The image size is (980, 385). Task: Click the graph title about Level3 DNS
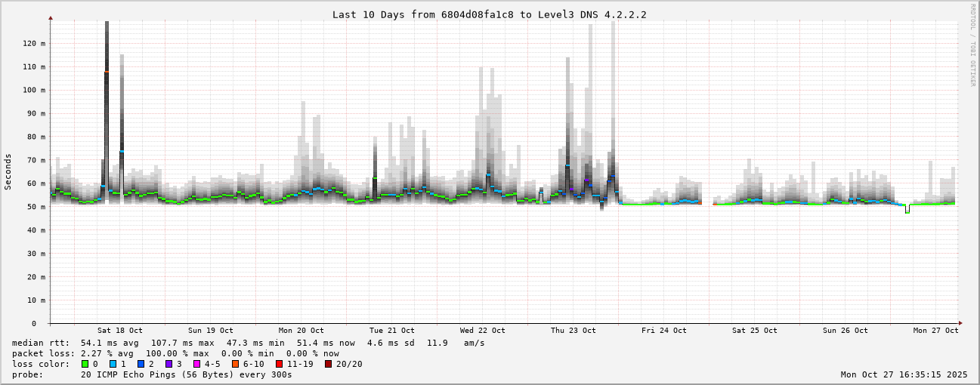click(x=490, y=14)
